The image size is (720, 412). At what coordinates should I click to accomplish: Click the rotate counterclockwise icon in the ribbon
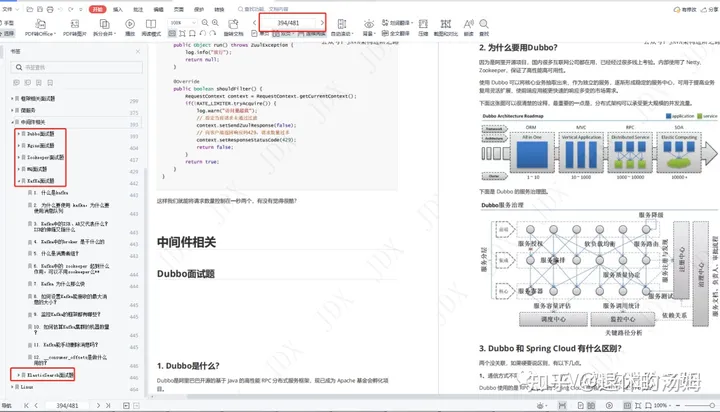[203, 33]
